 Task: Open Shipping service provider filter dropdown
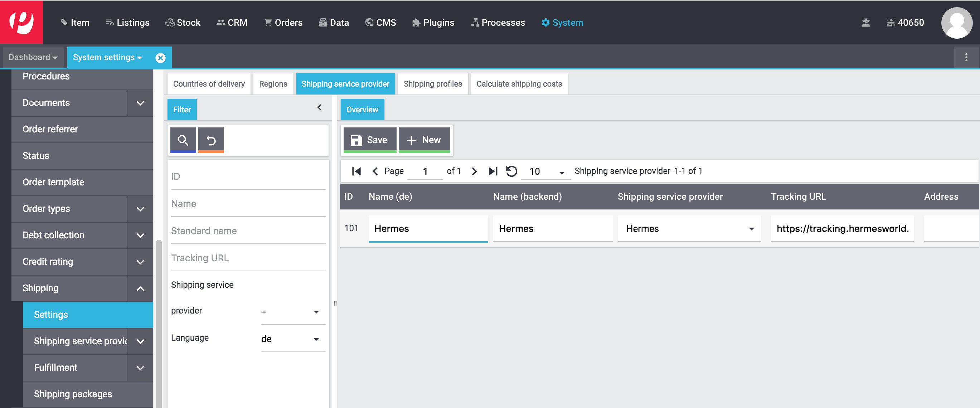(293, 311)
